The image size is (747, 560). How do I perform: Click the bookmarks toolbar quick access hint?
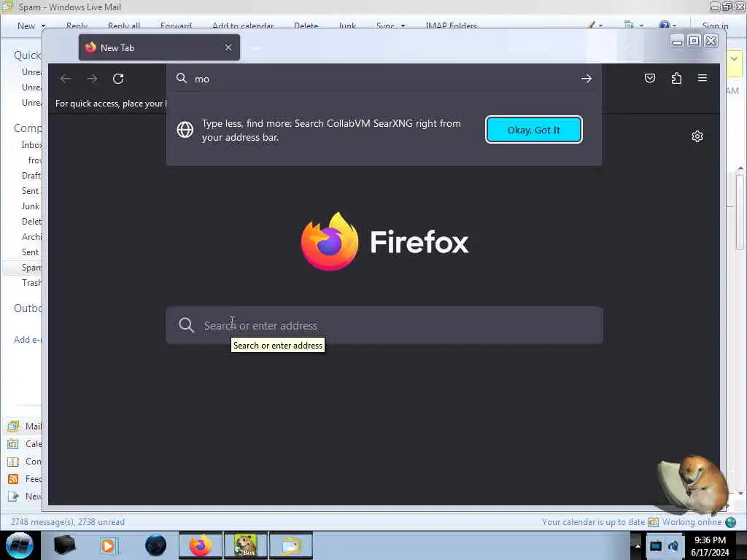tap(111, 104)
